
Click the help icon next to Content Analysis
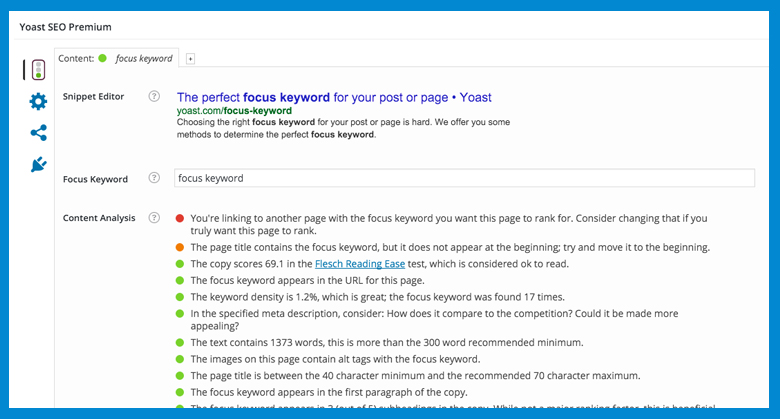coord(154,217)
